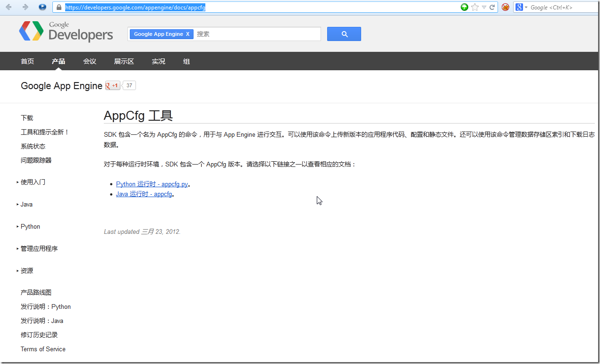Go forward with the browser forward arrow

pyautogui.click(x=25, y=7)
